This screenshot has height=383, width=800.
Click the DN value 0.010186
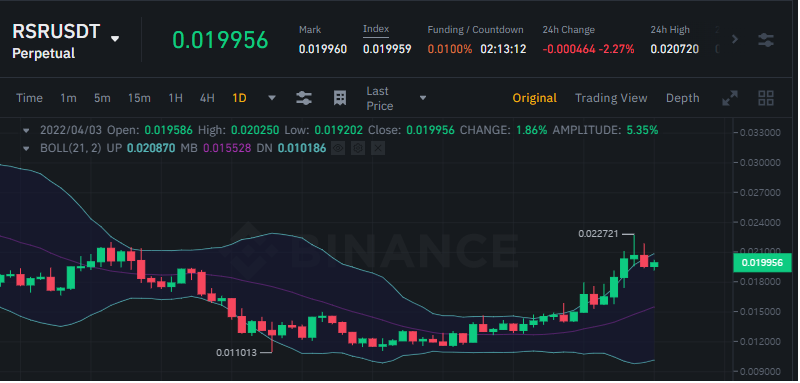302,148
